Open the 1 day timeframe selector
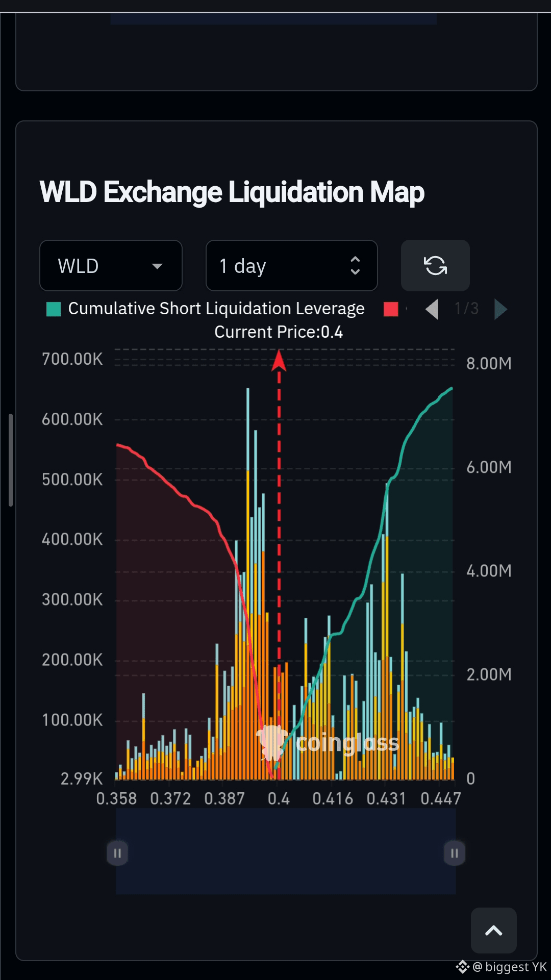 pyautogui.click(x=291, y=266)
